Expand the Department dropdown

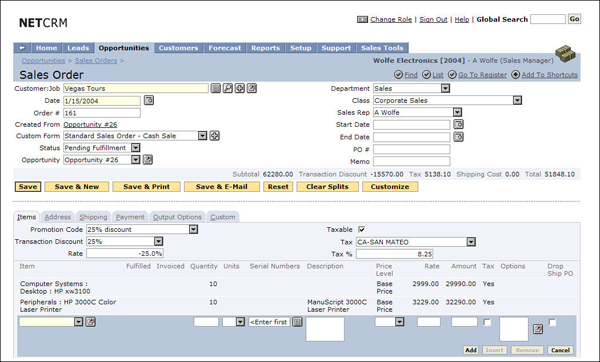445,88
